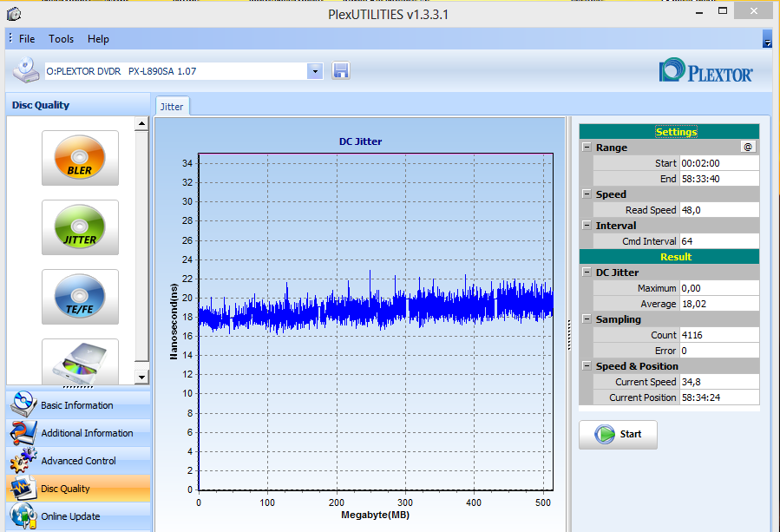Select the JITTER disc test
Image resolution: width=780 pixels, height=532 pixels.
click(80, 227)
